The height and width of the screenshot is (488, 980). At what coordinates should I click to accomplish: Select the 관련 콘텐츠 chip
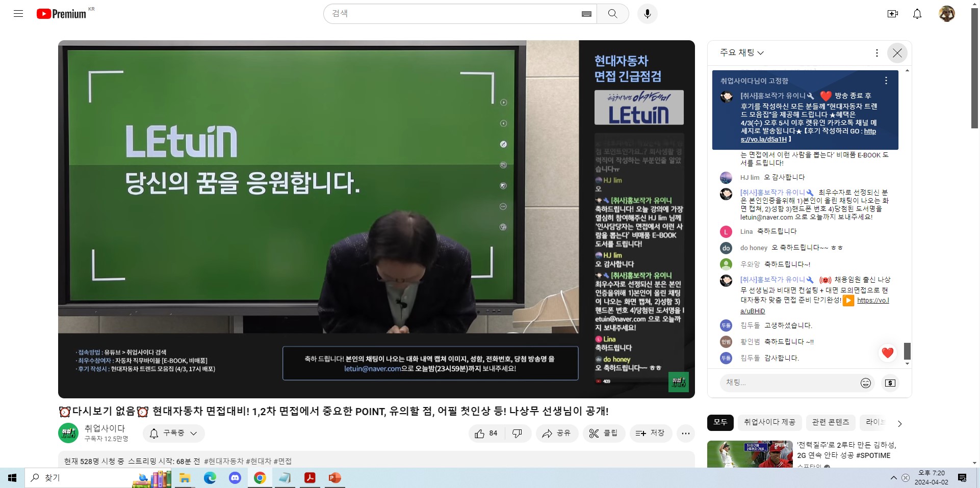point(831,422)
